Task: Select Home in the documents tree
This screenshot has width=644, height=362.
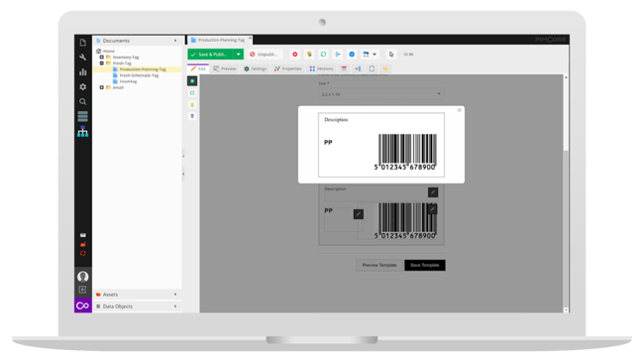Action: [x=109, y=51]
